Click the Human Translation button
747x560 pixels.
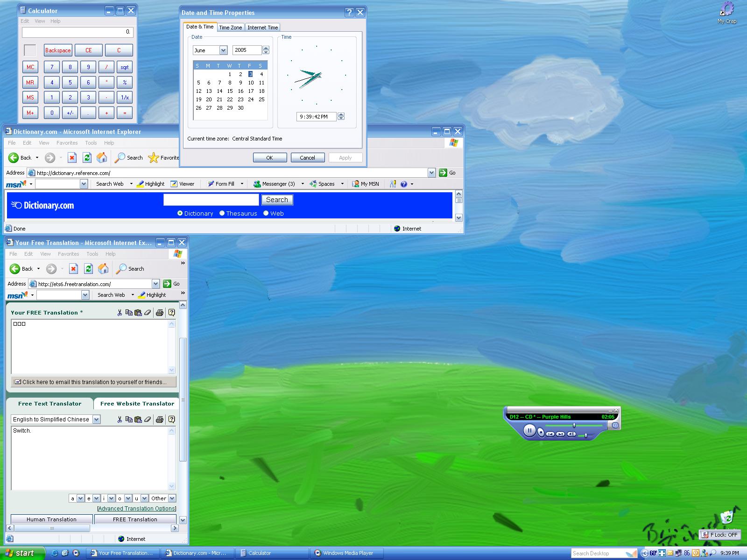[51, 519]
